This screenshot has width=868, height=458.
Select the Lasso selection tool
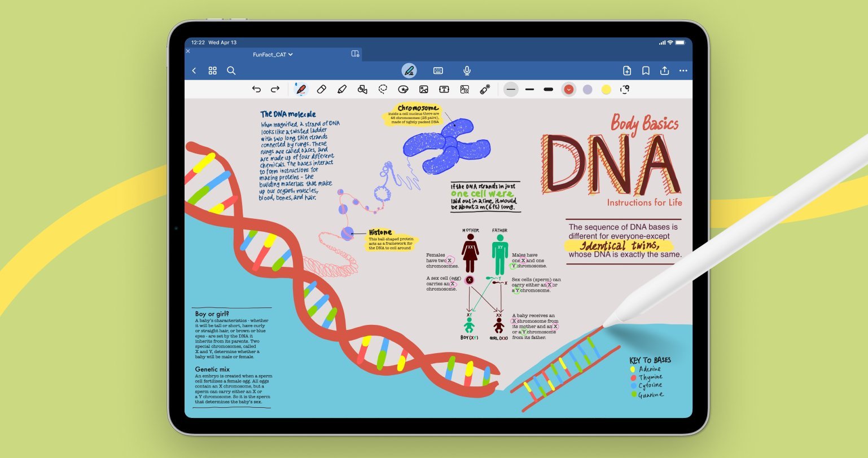(x=383, y=89)
